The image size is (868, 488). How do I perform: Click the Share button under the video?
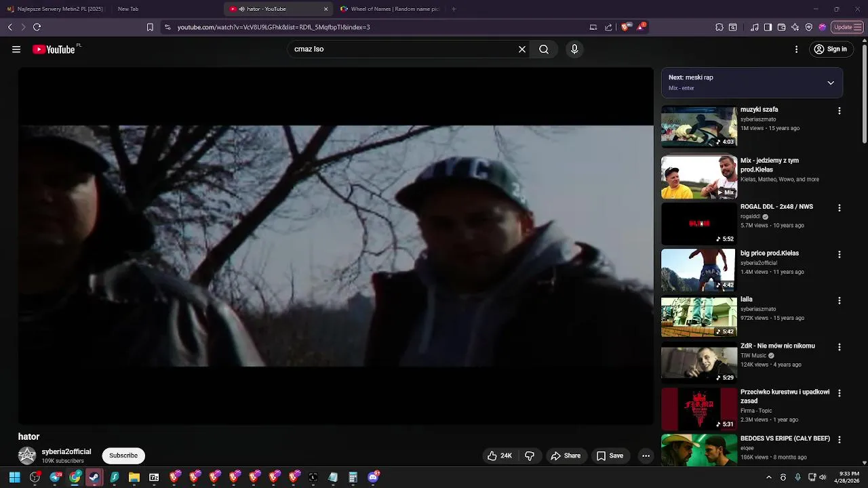click(x=566, y=455)
